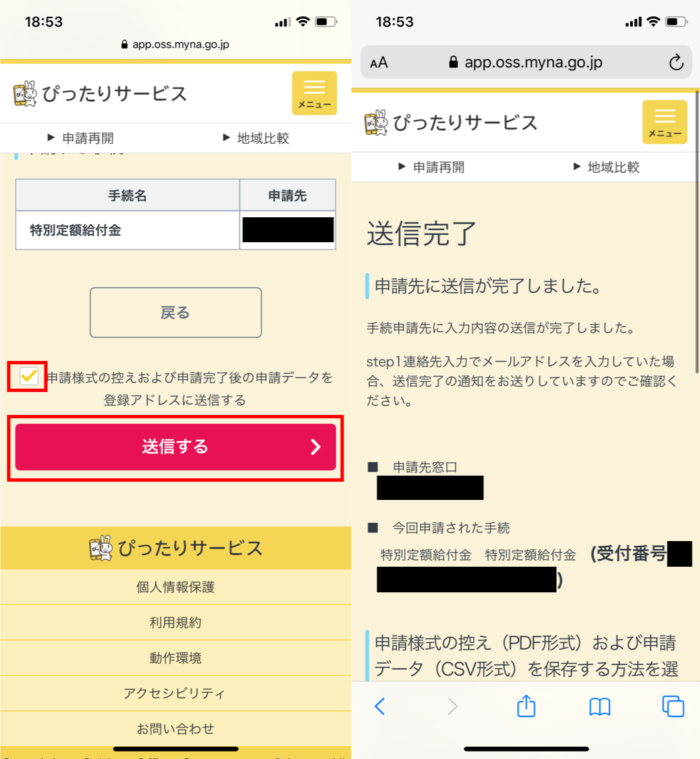Tap the Safari back arrow
Screen dimensions: 700x759
[x=380, y=706]
